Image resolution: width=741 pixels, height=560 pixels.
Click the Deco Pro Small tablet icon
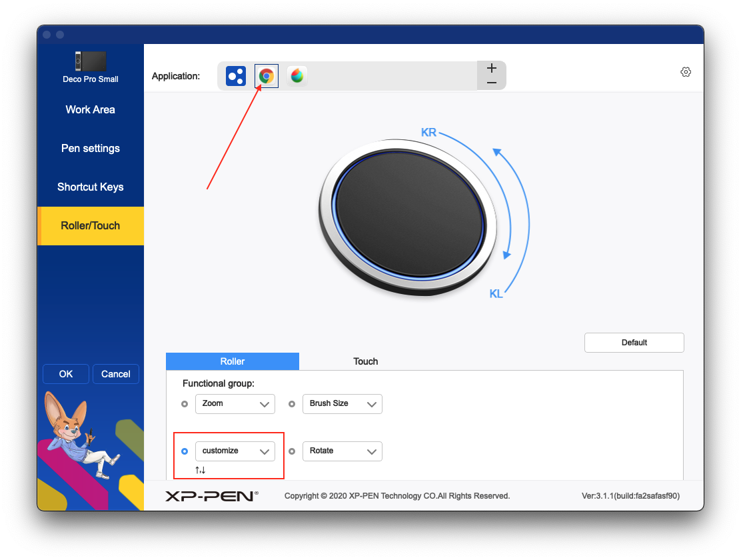coord(90,61)
